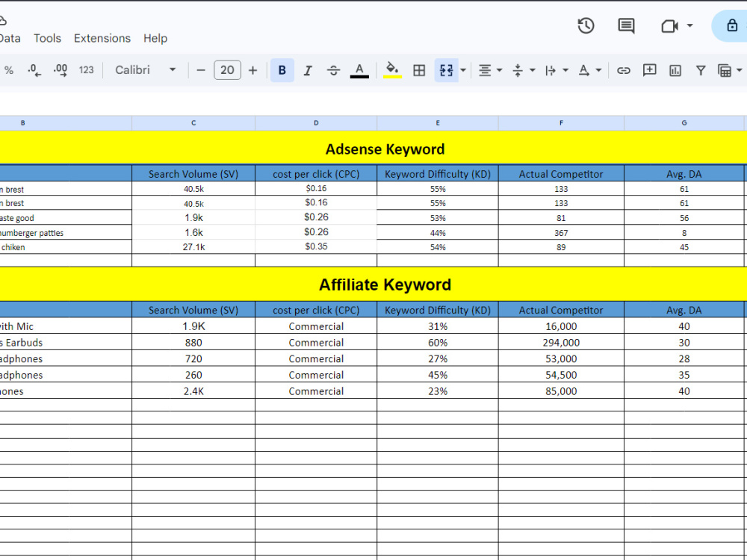This screenshot has width=747, height=560.
Task: Open the Extensions menu
Action: point(102,38)
